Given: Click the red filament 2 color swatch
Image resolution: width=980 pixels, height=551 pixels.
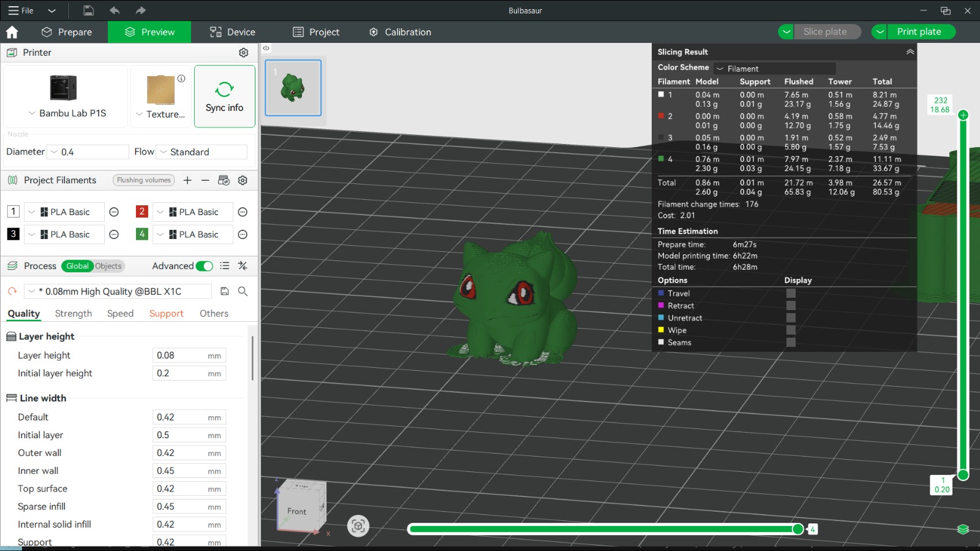Looking at the screenshot, I should [x=141, y=211].
